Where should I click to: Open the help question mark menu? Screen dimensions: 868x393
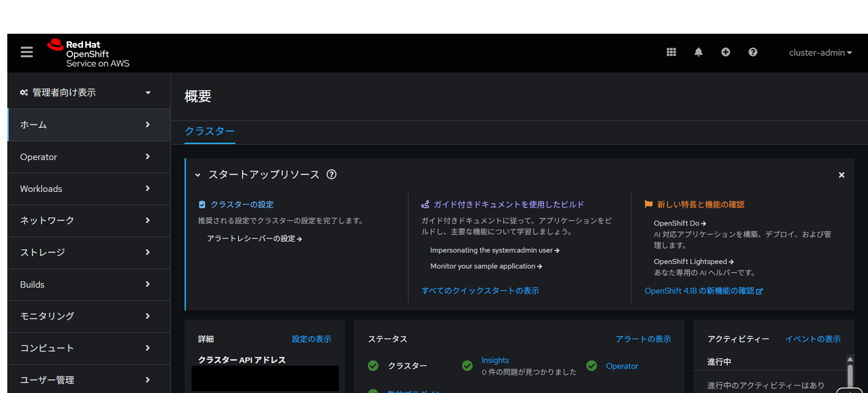pyautogui.click(x=753, y=52)
